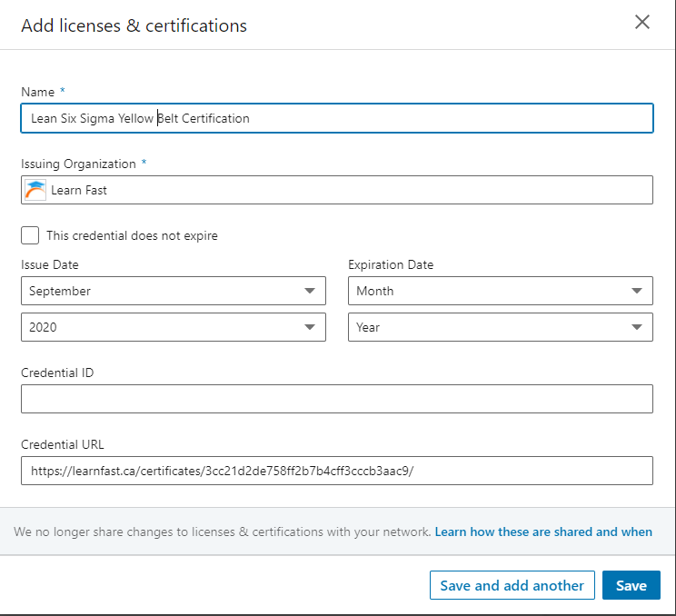Click the Expiration Date year dropdown arrow

tap(636, 328)
